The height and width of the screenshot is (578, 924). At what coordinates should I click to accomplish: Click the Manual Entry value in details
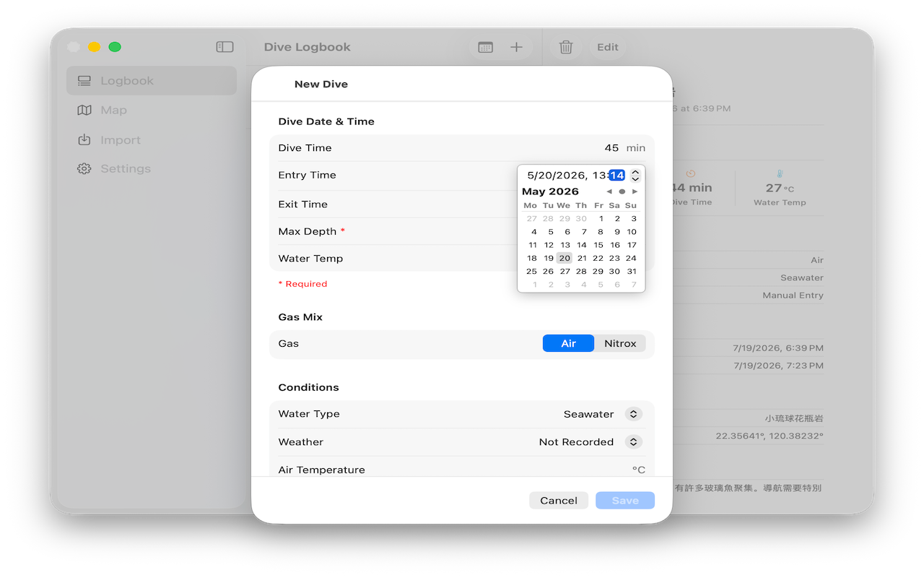[x=793, y=296]
